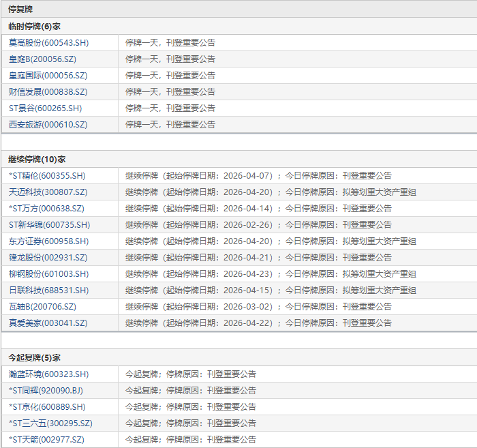477x448 pixels.
Task: Select the suspension reason for 皇庭B
Action: coord(170,59)
